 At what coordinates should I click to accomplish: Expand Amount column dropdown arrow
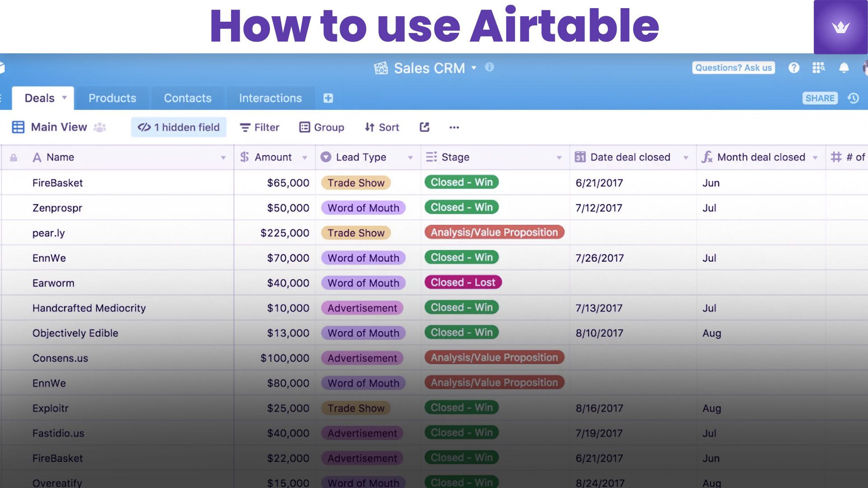point(305,158)
